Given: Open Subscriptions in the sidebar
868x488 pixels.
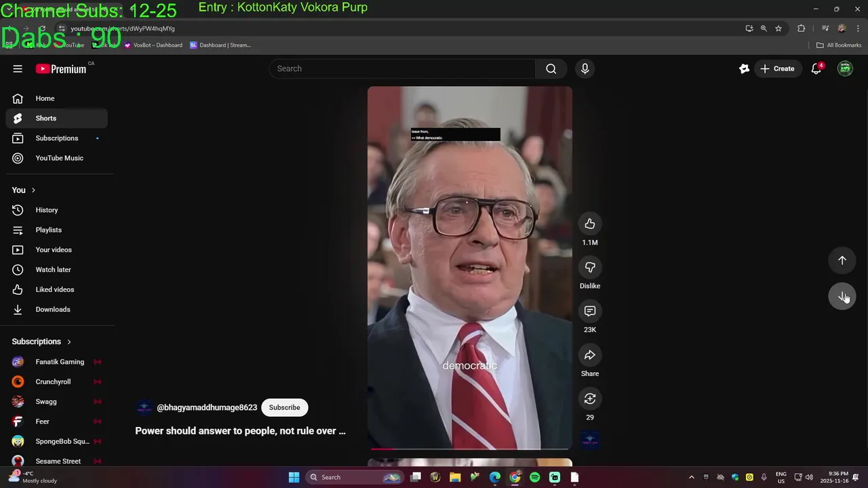Looking at the screenshot, I should point(57,138).
